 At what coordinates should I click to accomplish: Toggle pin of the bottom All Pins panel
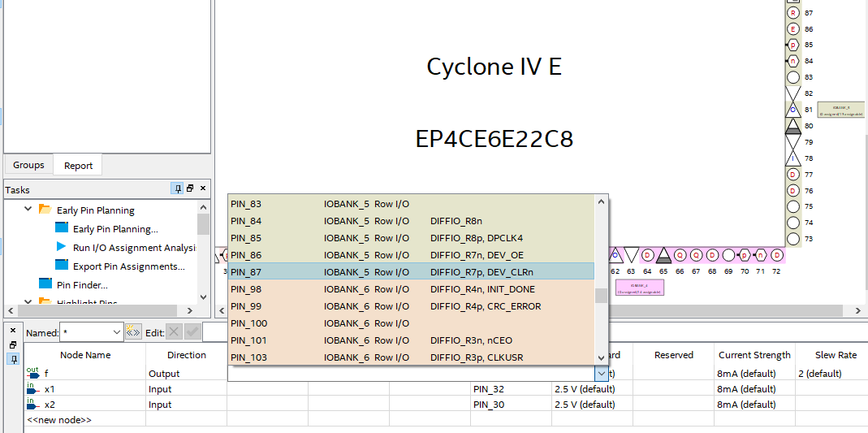click(14, 359)
